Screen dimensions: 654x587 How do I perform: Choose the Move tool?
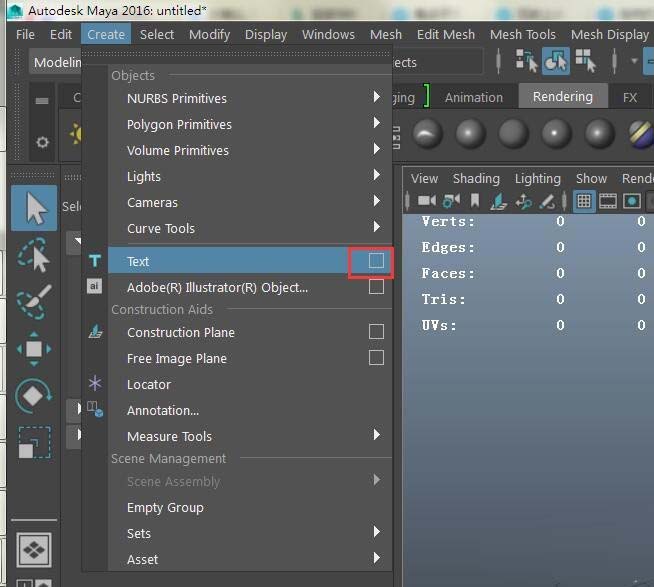pos(34,349)
